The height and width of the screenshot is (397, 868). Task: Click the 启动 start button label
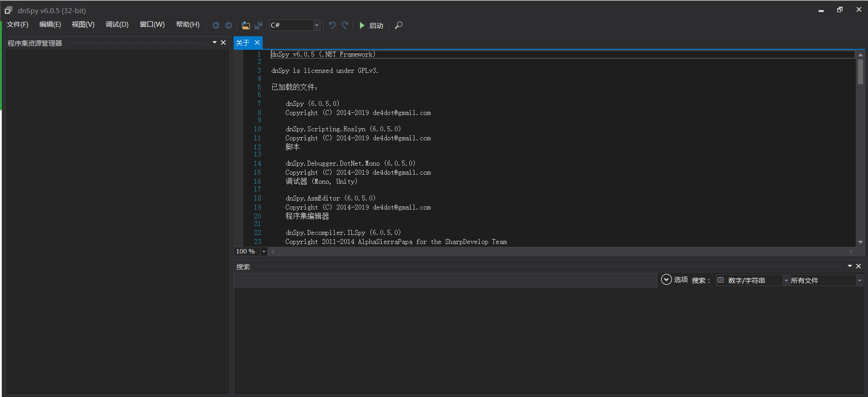point(376,26)
